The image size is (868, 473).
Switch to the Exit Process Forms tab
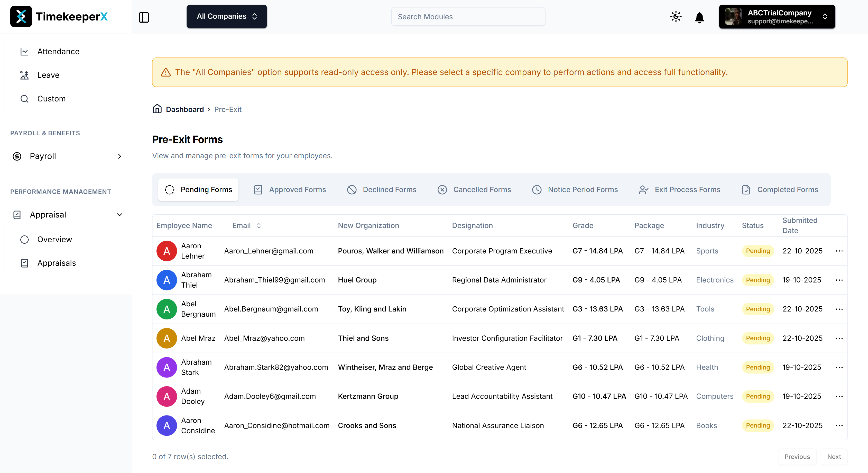point(679,190)
